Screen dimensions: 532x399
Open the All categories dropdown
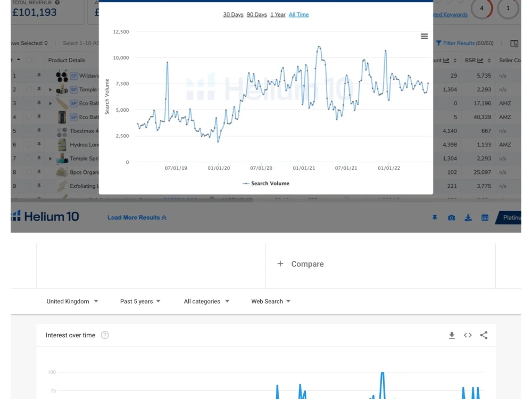pyautogui.click(x=206, y=301)
